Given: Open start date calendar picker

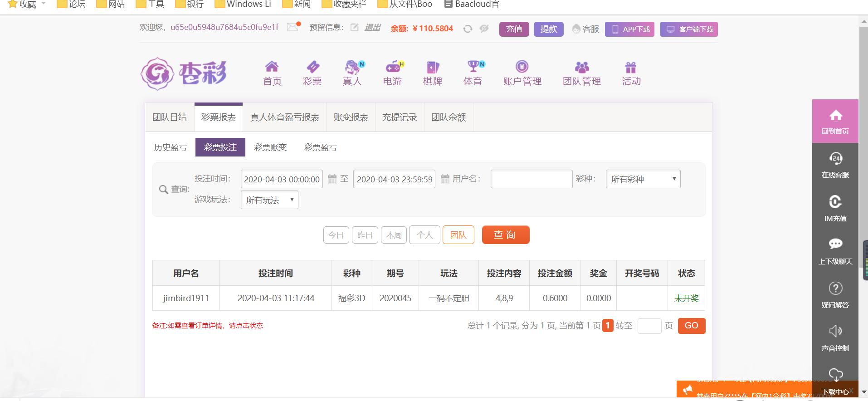Looking at the screenshot, I should point(332,179).
